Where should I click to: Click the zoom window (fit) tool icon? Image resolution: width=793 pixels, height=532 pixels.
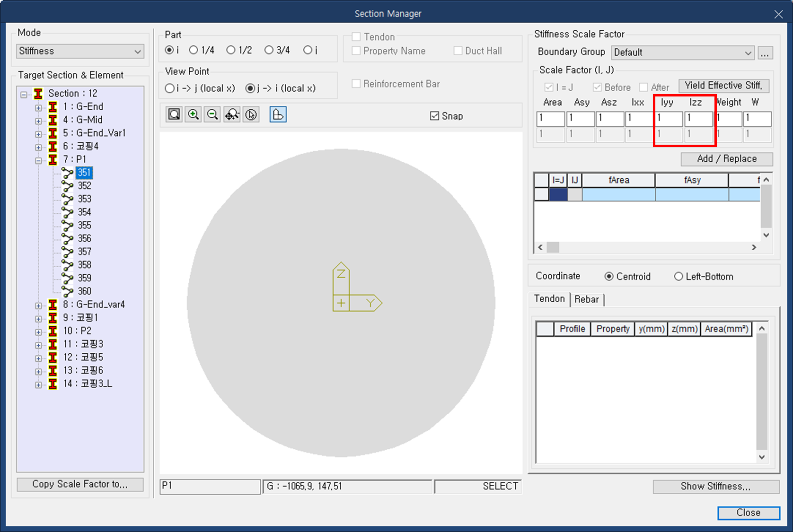click(174, 114)
